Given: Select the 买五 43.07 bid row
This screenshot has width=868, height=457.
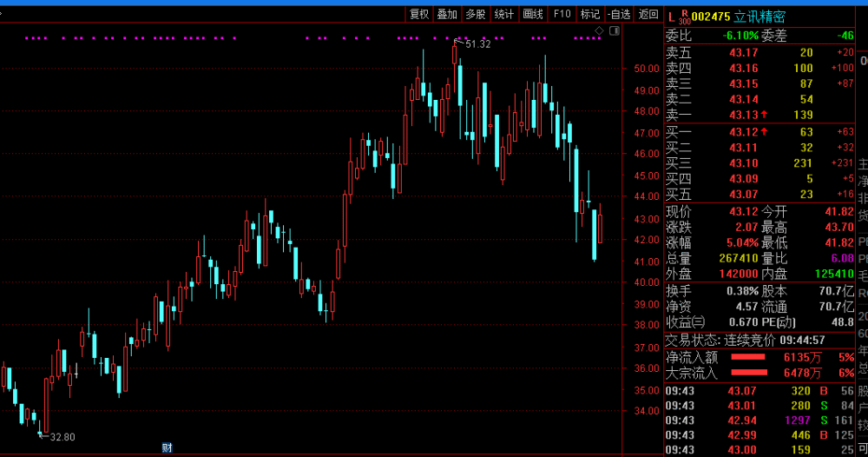Looking at the screenshot, I should point(759,195).
